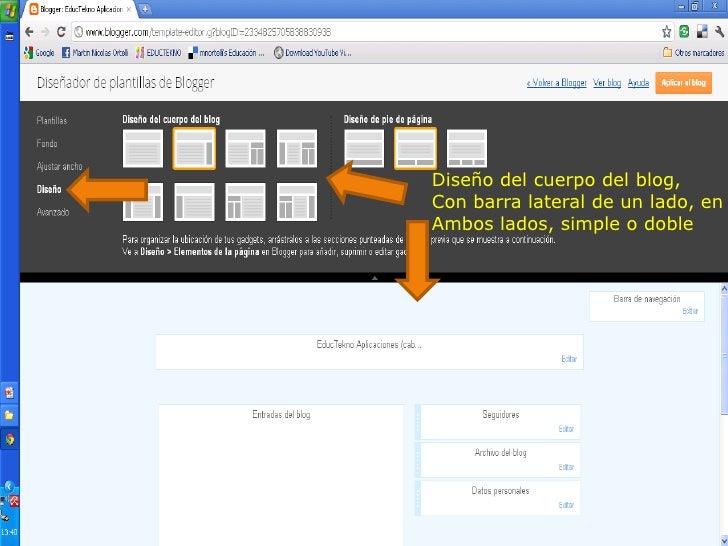
Task: Edit Seguidores gadget
Action: tap(566, 429)
